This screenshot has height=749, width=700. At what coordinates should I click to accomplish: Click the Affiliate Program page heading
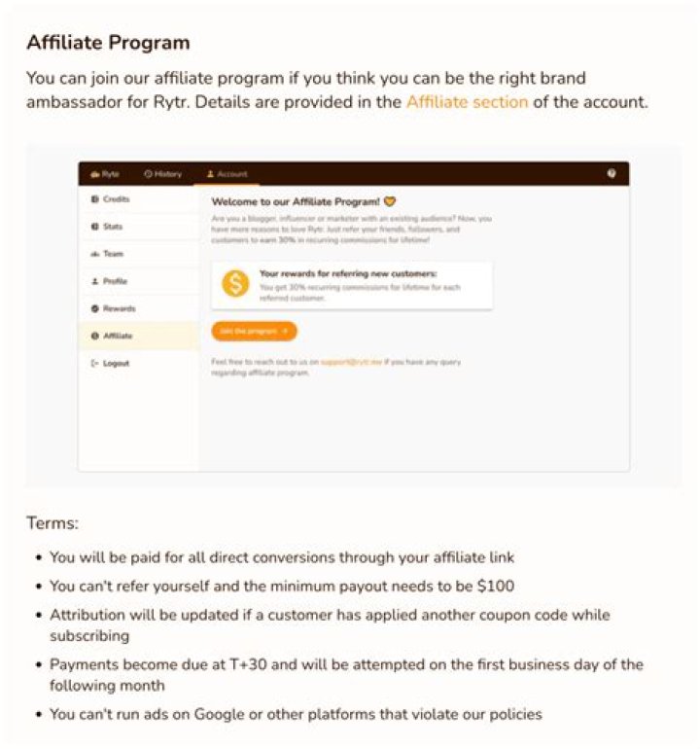[108, 43]
